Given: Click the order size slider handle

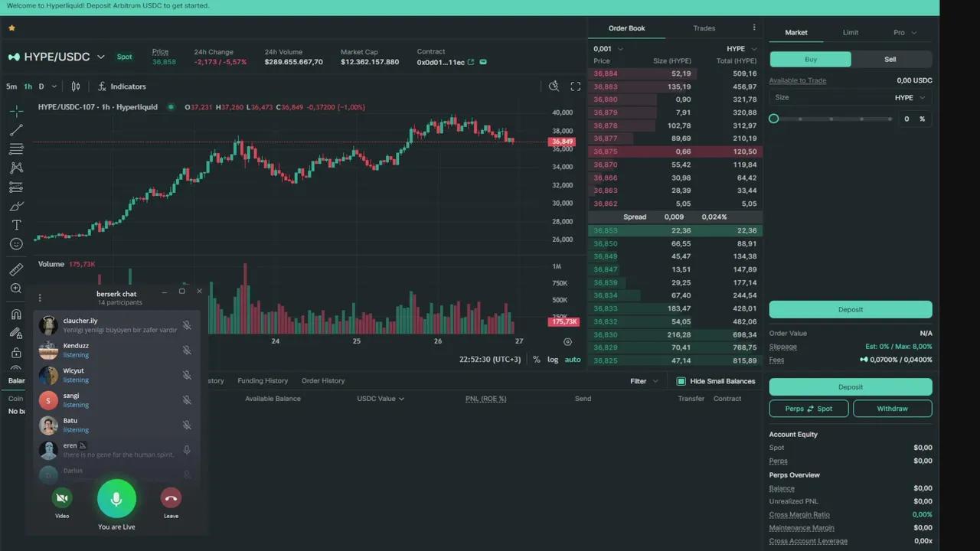Looking at the screenshot, I should click(774, 119).
